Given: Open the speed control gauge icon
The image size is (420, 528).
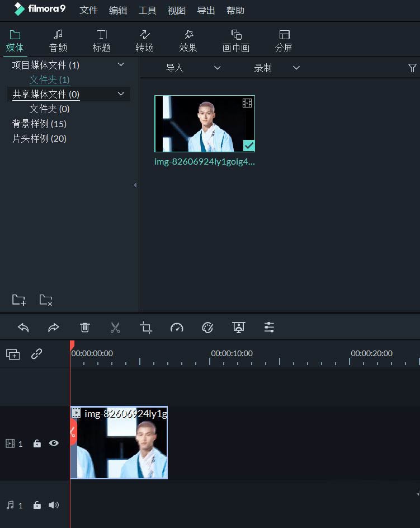Looking at the screenshot, I should [177, 328].
